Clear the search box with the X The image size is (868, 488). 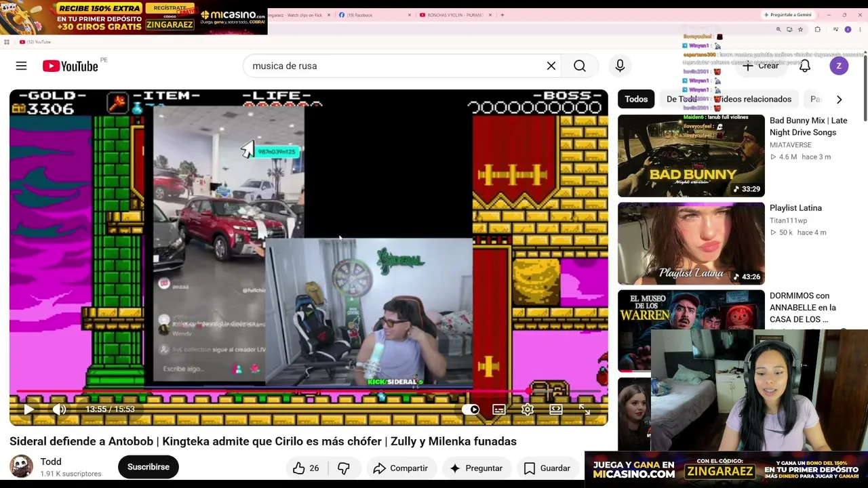click(x=551, y=66)
